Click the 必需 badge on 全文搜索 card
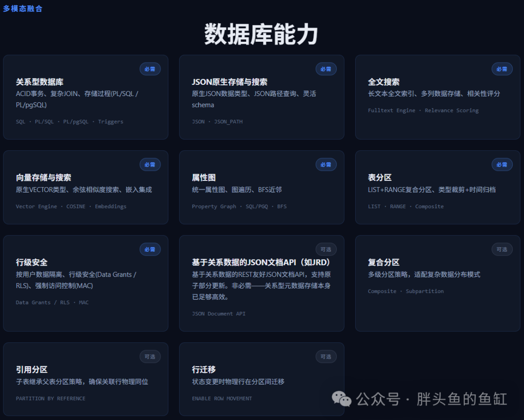The height and width of the screenshot is (420, 524). point(502,69)
